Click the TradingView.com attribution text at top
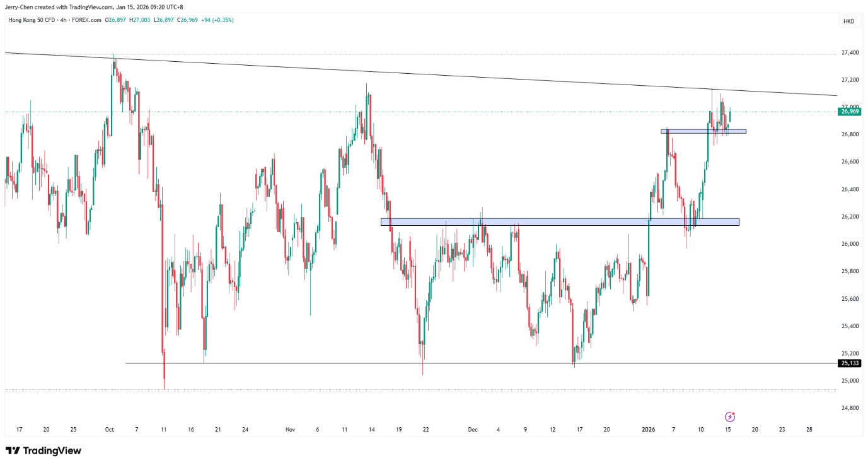This screenshot has width=868, height=465. (x=92, y=7)
